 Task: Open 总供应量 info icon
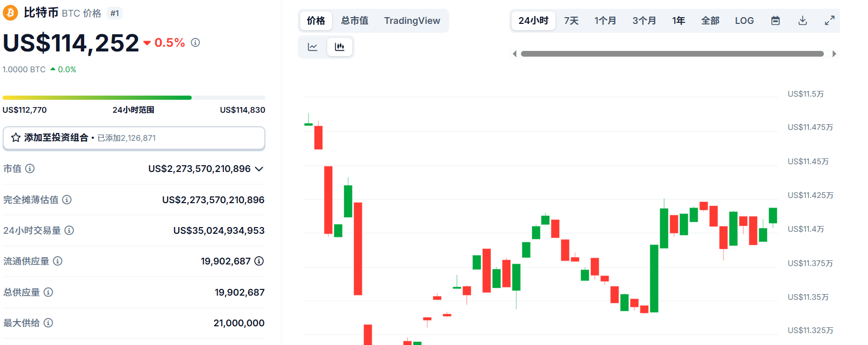click(x=48, y=292)
